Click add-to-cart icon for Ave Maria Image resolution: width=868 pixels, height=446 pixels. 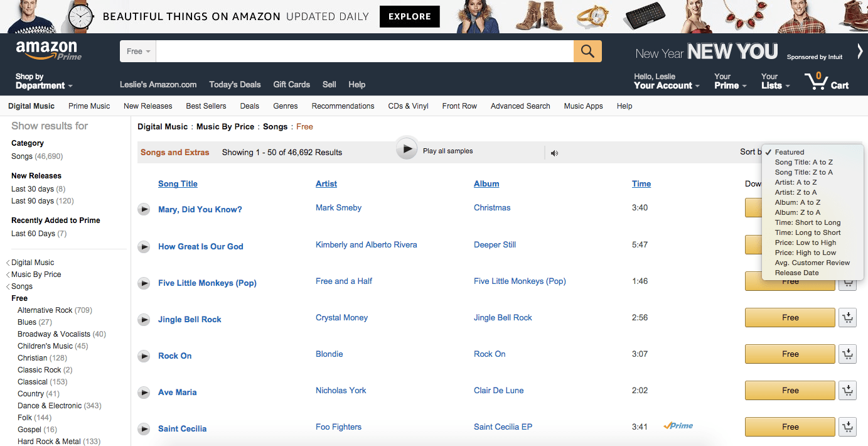point(848,391)
